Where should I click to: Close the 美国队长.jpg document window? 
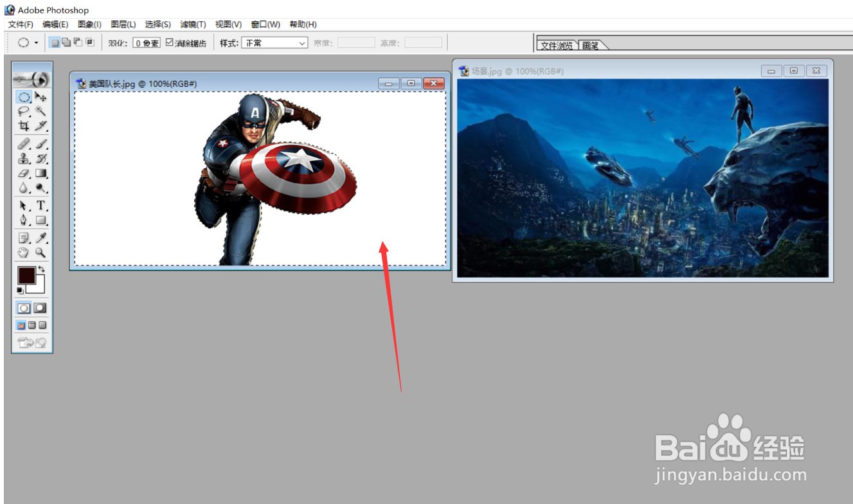click(x=434, y=84)
